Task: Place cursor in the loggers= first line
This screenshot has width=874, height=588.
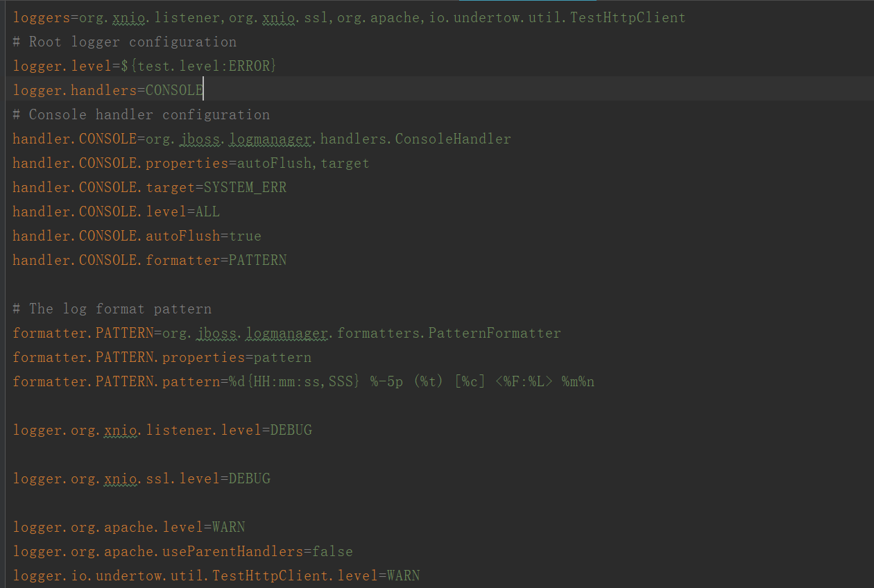Action: point(349,17)
